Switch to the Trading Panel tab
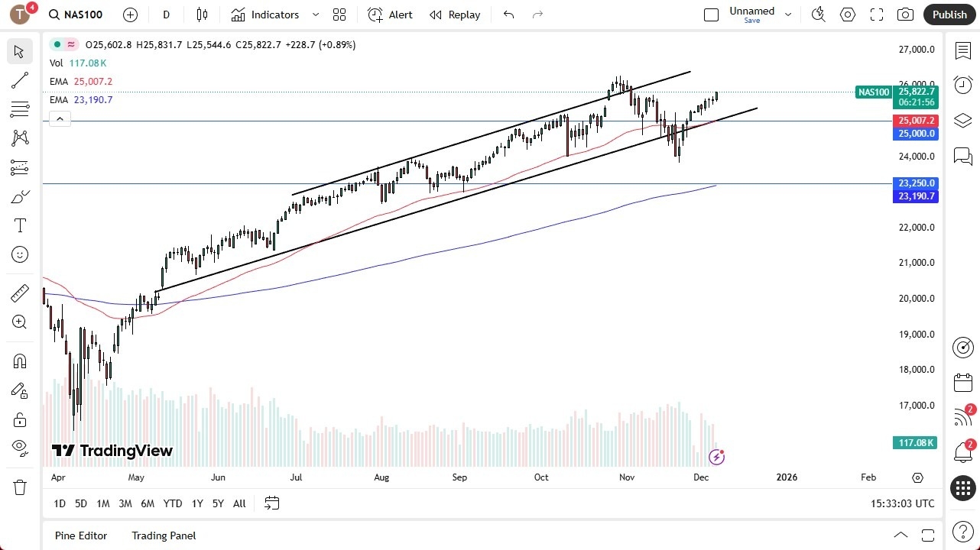 pyautogui.click(x=163, y=535)
